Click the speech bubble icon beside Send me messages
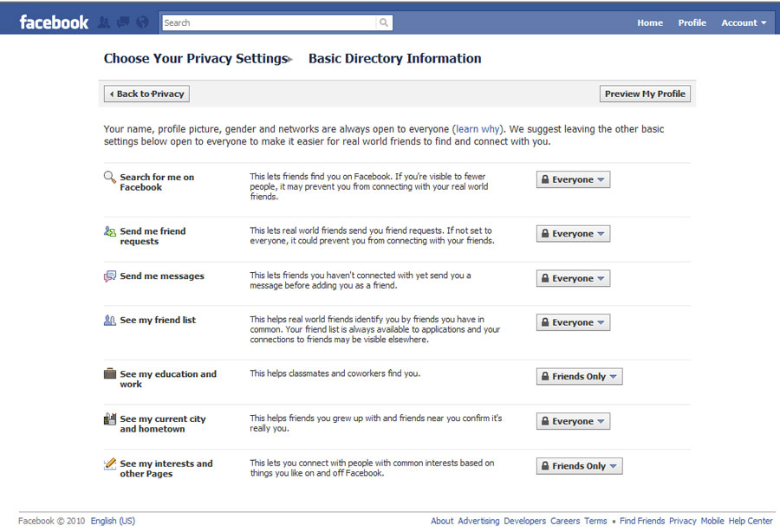The height and width of the screenshot is (532, 780). [109, 276]
